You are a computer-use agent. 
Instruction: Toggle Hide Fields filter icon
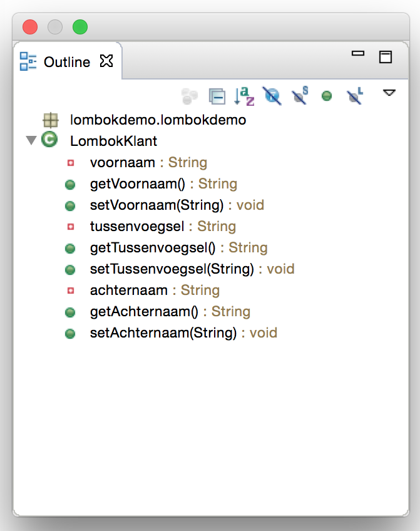[x=272, y=96]
